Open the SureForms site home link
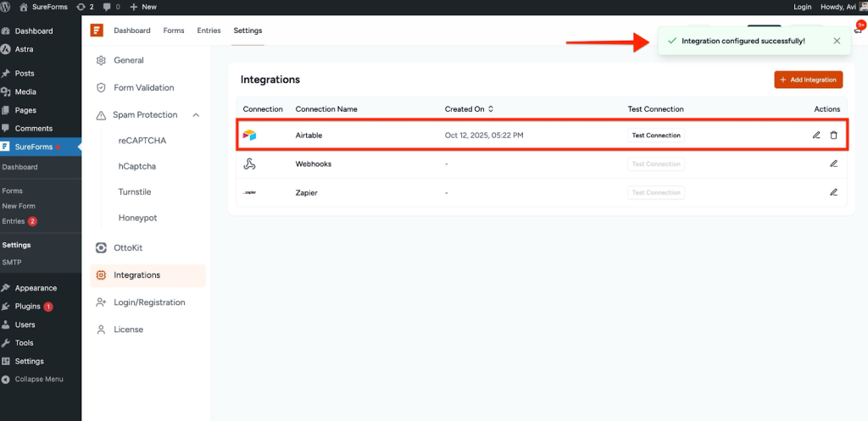The height and width of the screenshot is (421, 868). click(44, 7)
